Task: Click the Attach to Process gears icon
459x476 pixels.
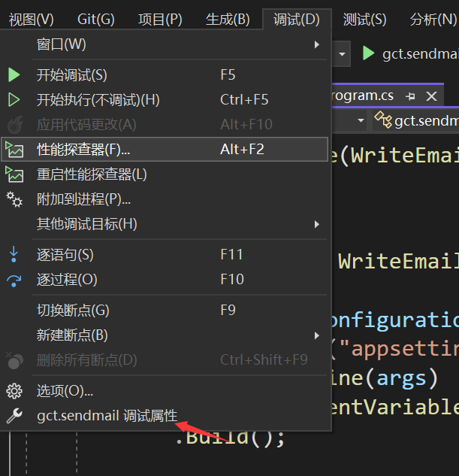Action: 14,199
